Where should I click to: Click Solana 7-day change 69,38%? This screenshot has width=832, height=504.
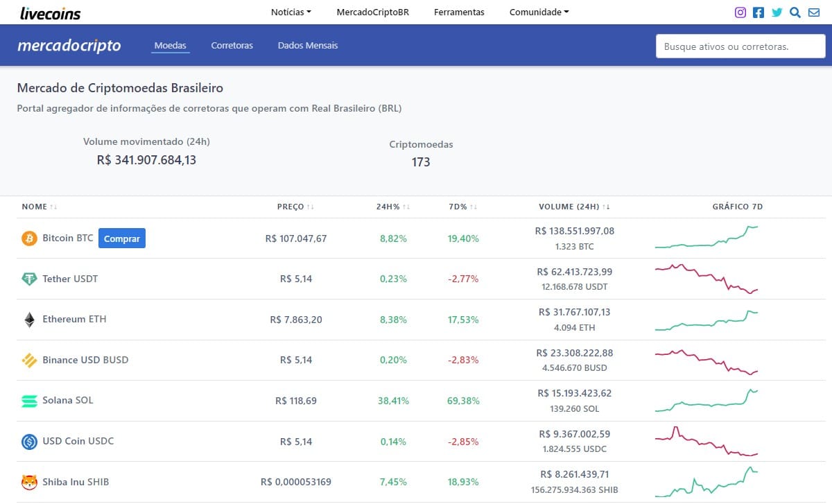point(463,401)
